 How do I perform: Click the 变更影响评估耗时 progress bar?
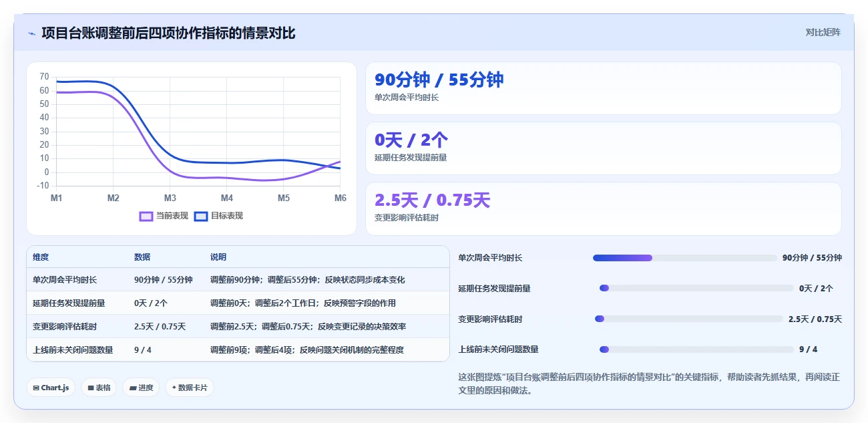(688, 319)
